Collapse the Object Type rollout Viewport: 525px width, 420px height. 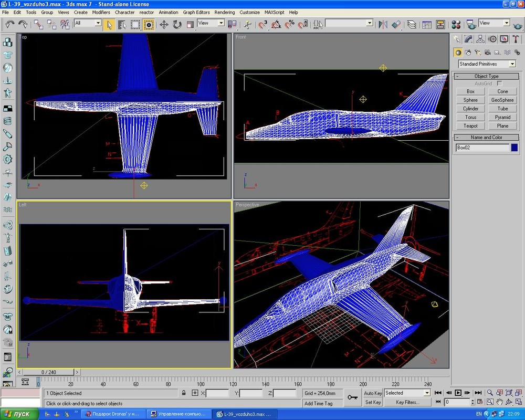(x=486, y=76)
